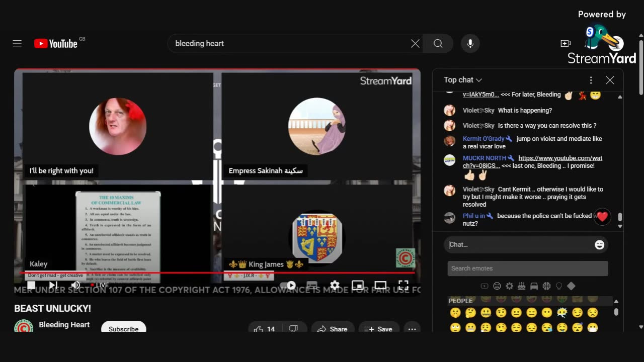The width and height of the screenshot is (644, 362).
Task: Switch to miniplayer mode
Action: click(x=358, y=285)
